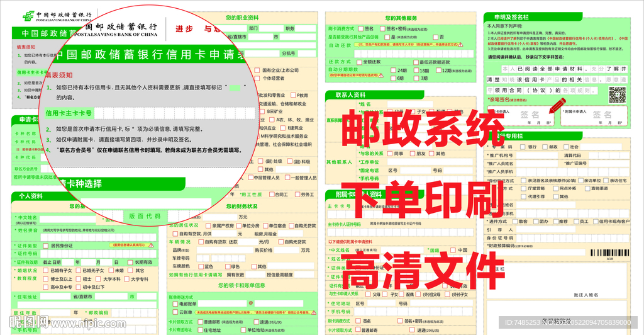Tick the 云账单 checkbox
Screen dimensions: 644x335
175,312
